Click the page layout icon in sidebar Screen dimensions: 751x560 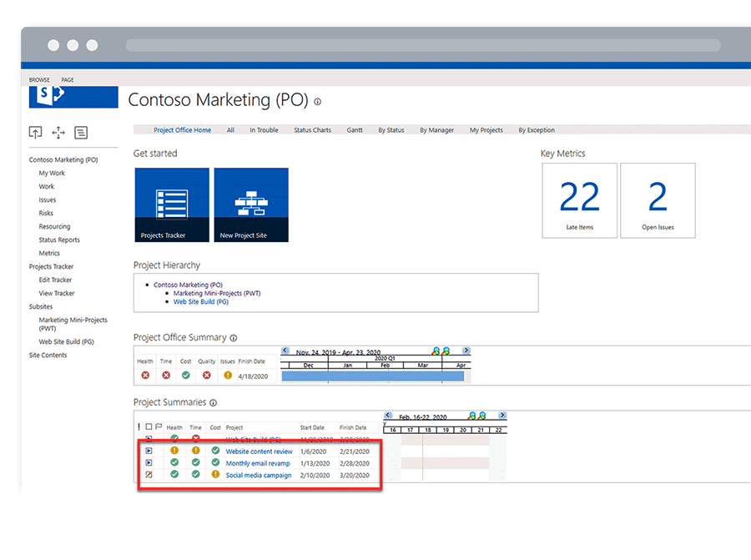point(81,133)
